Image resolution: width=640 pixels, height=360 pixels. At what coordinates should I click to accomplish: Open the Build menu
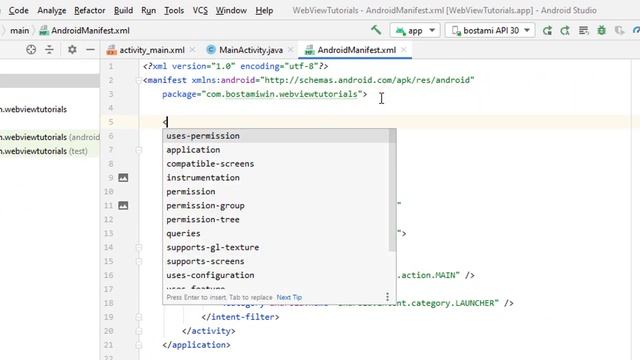[123, 10]
